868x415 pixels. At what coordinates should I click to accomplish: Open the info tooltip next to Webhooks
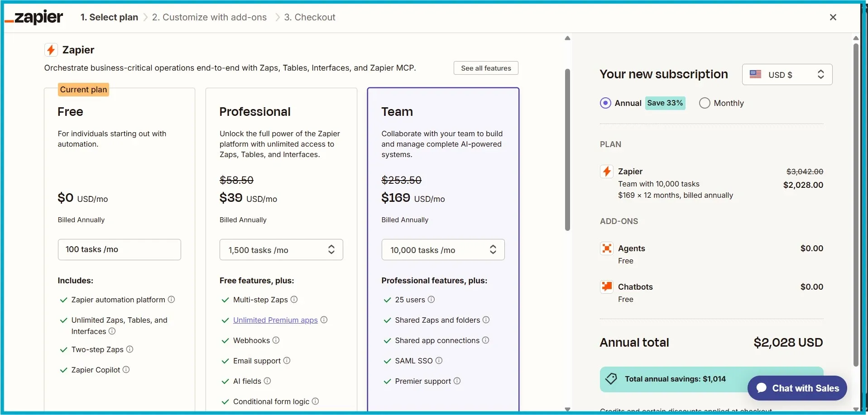pos(275,340)
